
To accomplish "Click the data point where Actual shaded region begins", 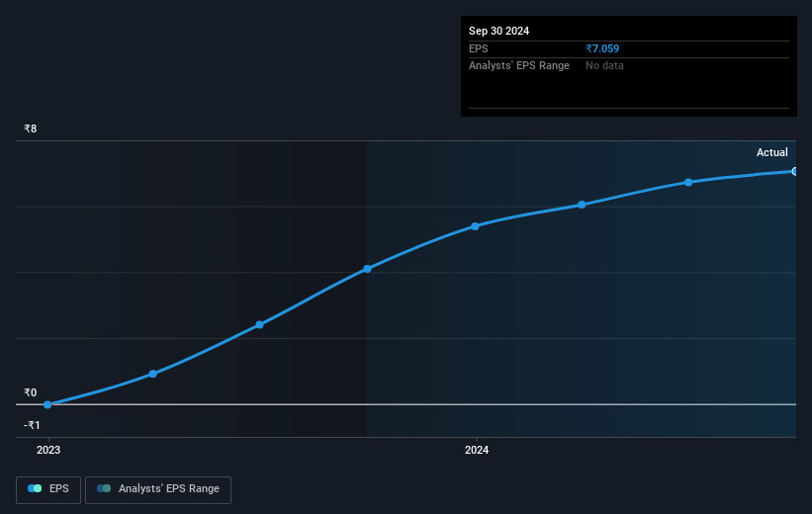I will (367, 269).
